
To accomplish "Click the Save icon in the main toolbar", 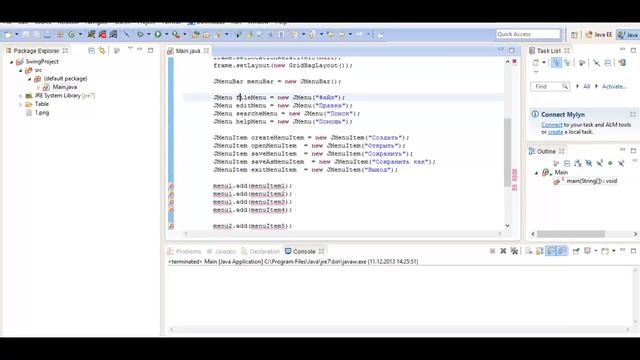I will (x=26, y=35).
